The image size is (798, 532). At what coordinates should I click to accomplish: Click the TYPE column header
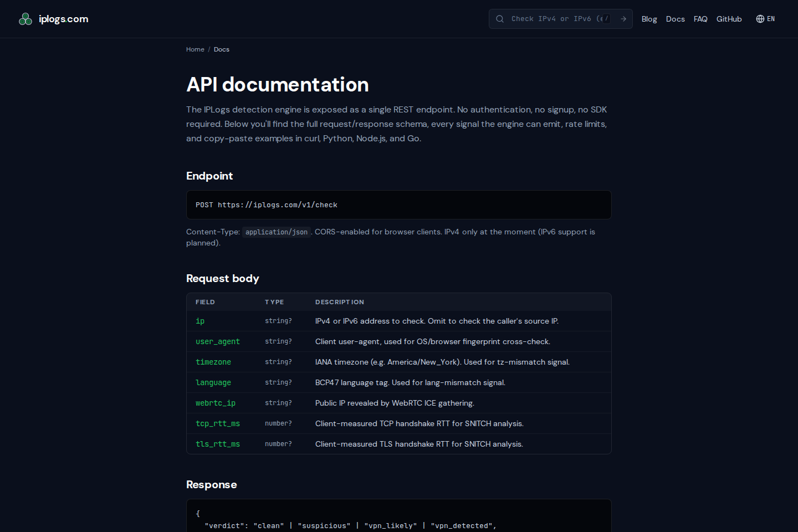click(274, 302)
